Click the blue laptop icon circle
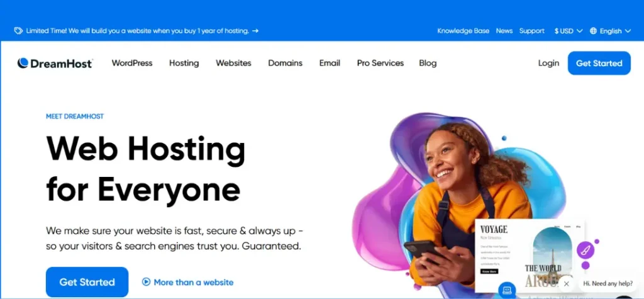 click(507, 290)
